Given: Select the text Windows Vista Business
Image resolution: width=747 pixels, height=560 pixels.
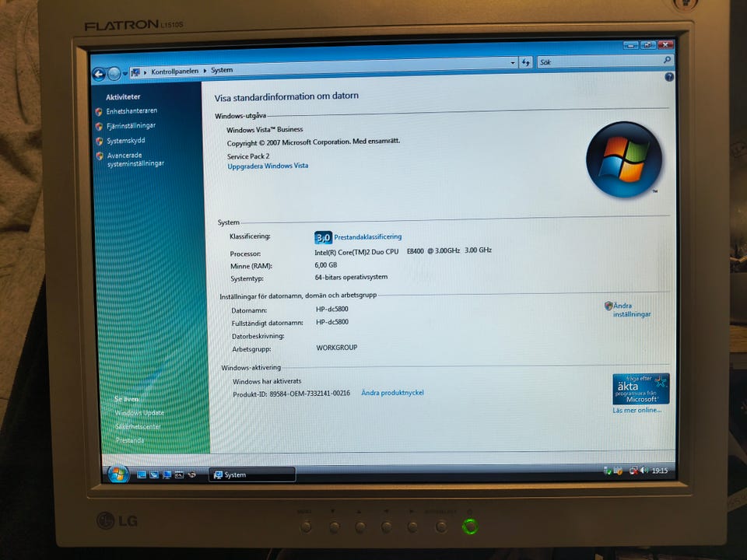Looking at the screenshot, I should point(265,130).
